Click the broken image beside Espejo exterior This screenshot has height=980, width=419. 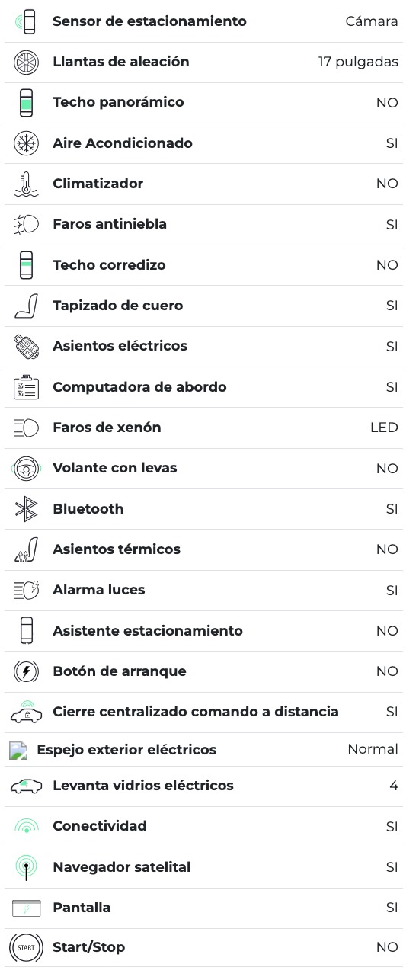pyautogui.click(x=18, y=750)
